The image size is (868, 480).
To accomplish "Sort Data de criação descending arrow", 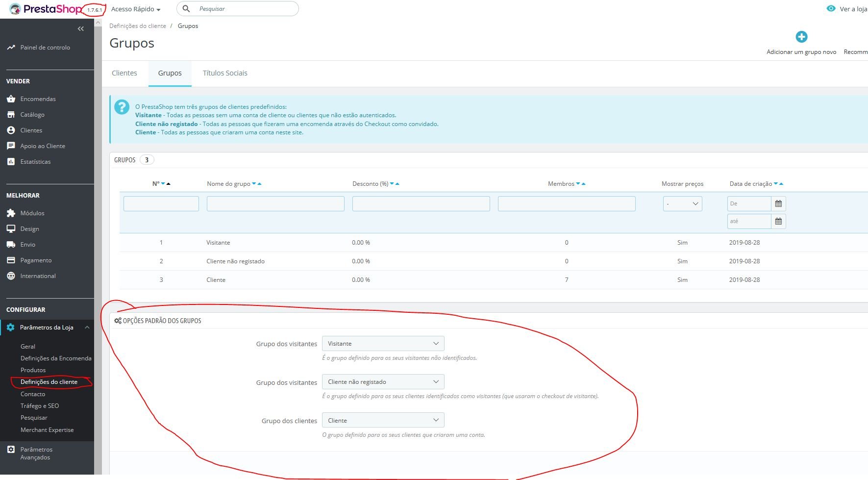I will (x=776, y=184).
